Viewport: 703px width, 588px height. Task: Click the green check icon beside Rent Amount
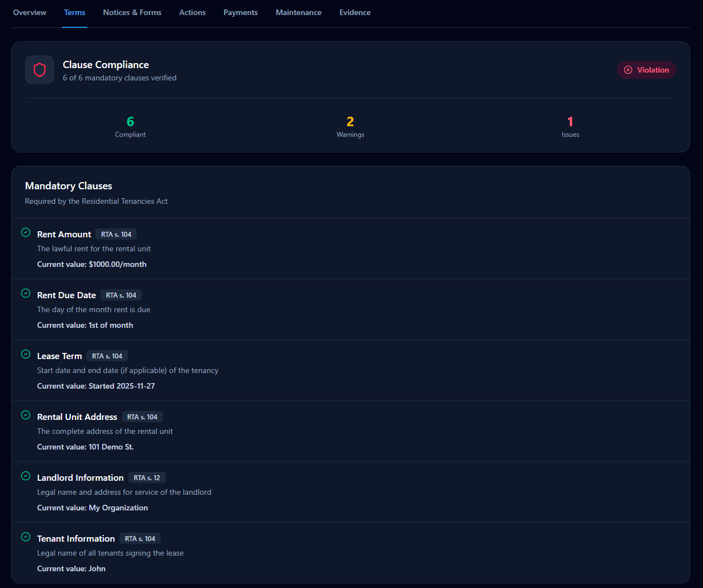click(x=26, y=232)
